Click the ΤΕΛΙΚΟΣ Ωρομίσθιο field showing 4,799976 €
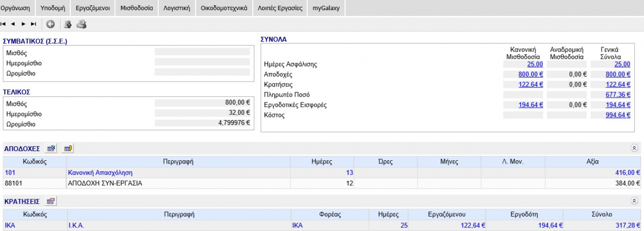 [202, 123]
